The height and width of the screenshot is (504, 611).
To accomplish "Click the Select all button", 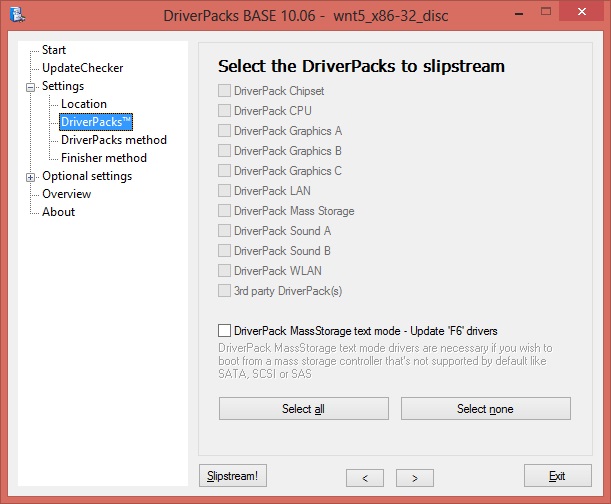I will click(x=304, y=409).
